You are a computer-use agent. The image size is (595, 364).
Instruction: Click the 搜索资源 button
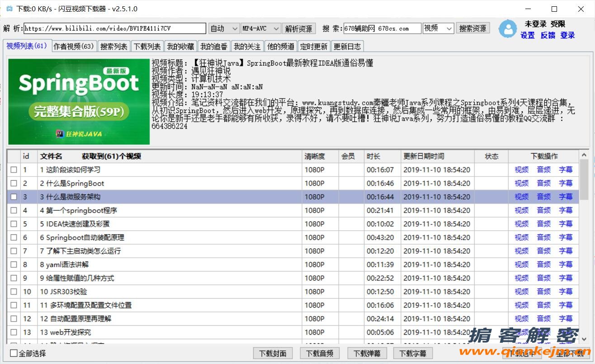(x=472, y=28)
